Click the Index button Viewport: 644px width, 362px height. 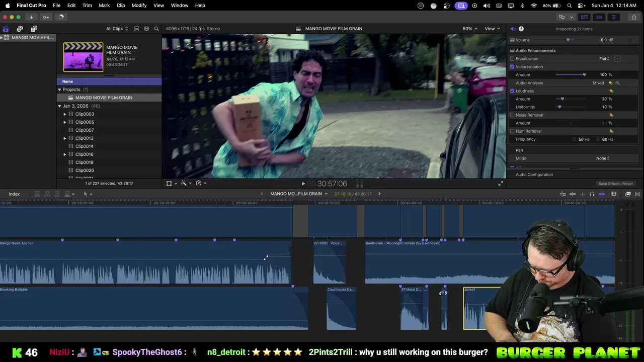click(14, 194)
